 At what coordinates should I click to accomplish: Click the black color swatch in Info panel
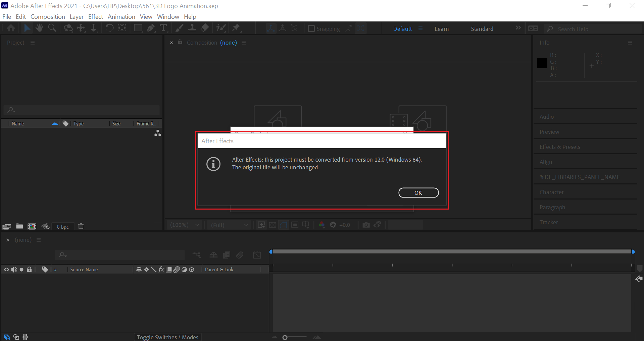pos(542,63)
